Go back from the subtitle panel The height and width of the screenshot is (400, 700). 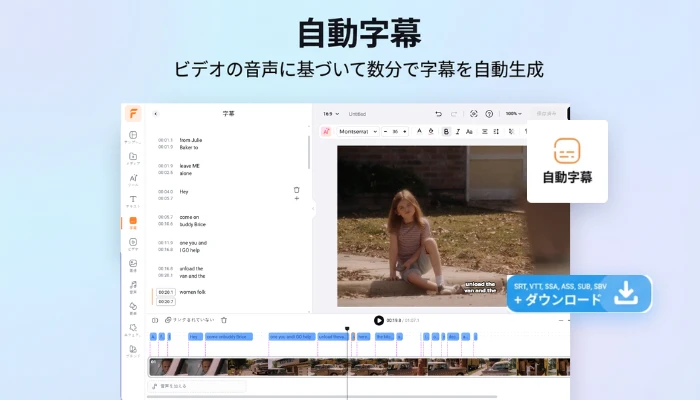[155, 114]
